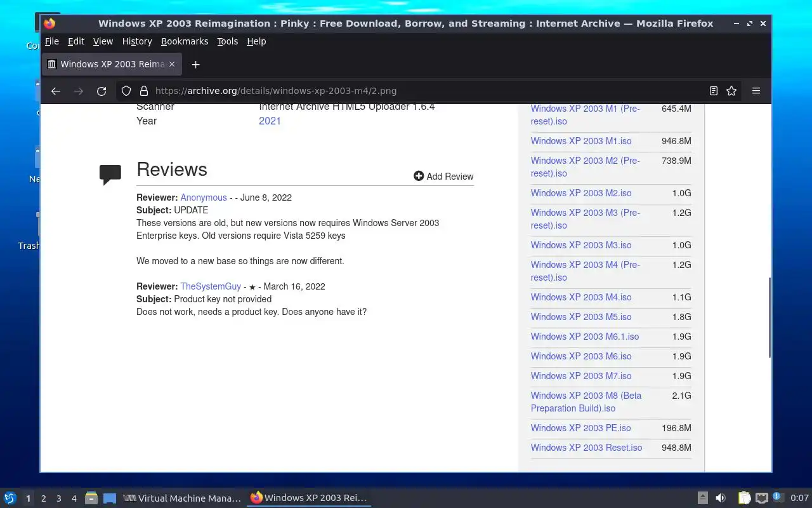This screenshot has width=812, height=508.
Task: Click the Add Review link
Action: pyautogui.click(x=450, y=177)
